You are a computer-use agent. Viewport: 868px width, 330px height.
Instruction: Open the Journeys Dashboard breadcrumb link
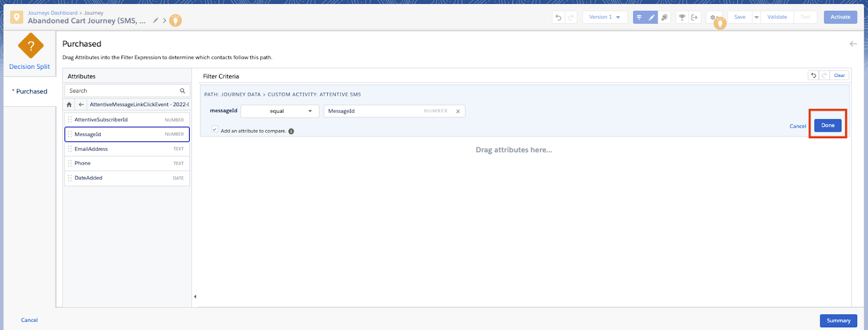tap(53, 13)
